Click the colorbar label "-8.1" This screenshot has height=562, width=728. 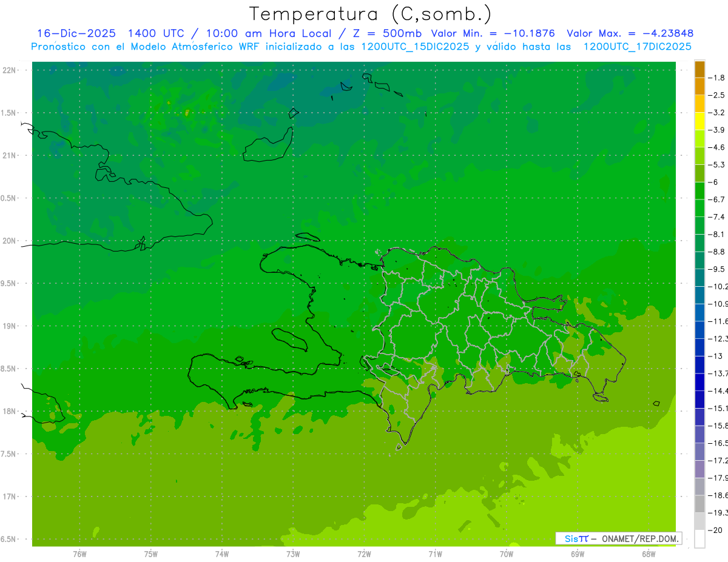718,234
